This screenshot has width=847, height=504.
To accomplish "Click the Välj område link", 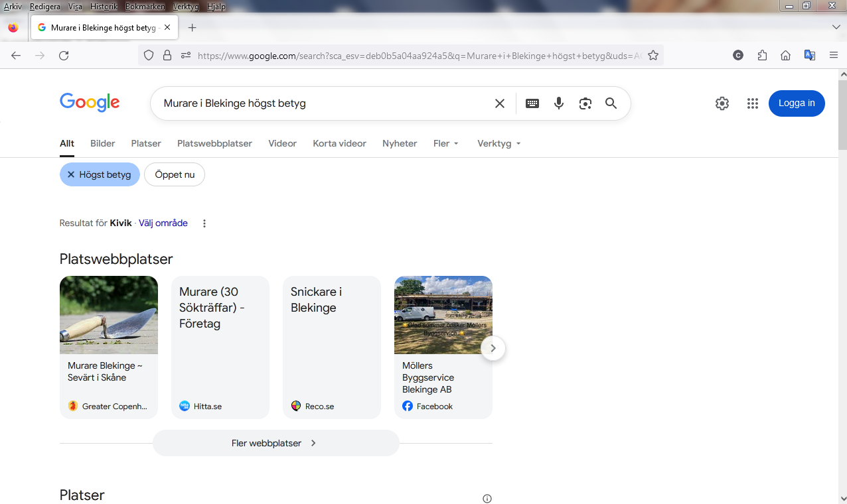I will tap(163, 223).
